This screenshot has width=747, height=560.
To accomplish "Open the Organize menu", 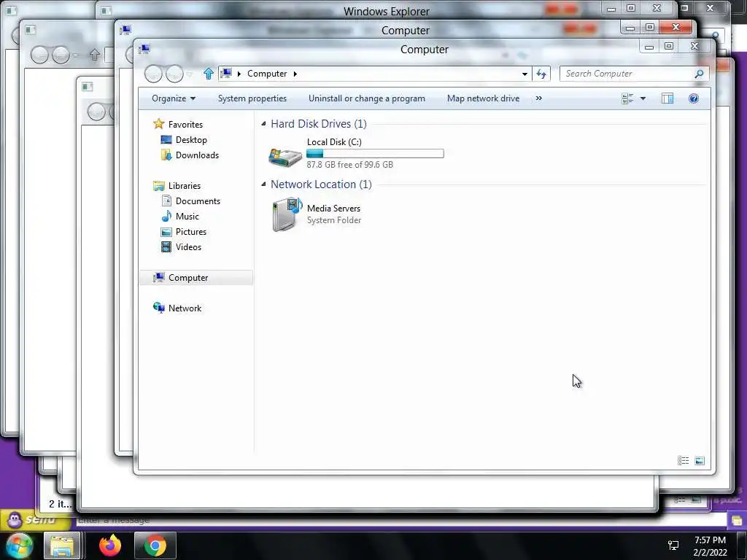I will coord(174,98).
